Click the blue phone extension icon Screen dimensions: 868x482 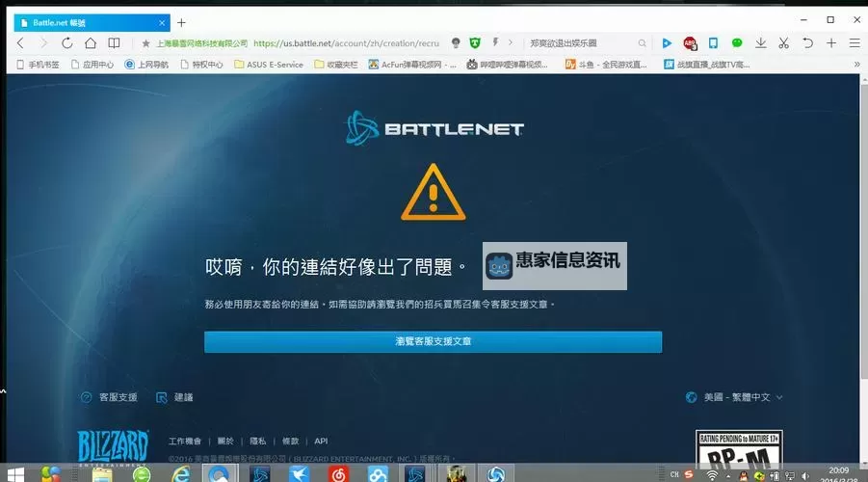713,42
